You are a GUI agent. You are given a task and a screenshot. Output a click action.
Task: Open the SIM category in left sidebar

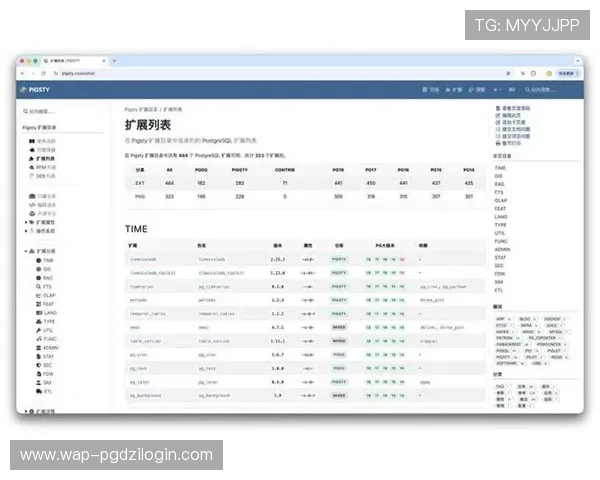pos(47,382)
